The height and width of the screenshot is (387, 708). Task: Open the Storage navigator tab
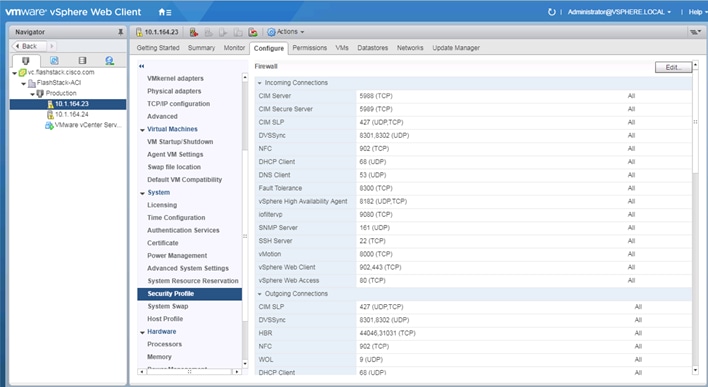click(x=82, y=61)
